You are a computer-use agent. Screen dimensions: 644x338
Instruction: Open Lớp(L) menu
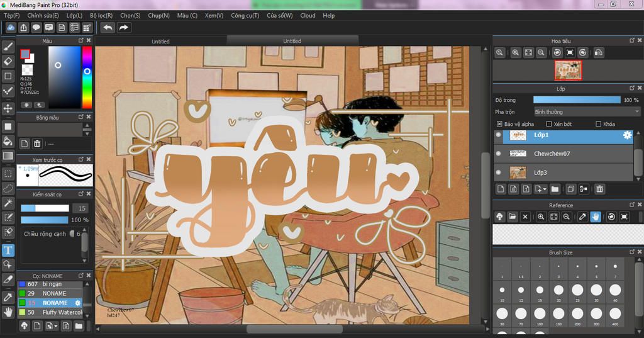point(74,15)
